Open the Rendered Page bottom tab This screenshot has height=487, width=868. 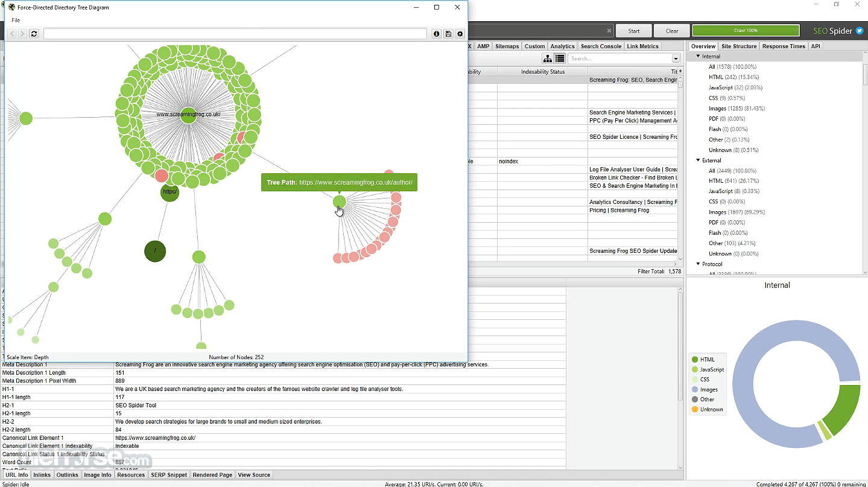coord(212,475)
